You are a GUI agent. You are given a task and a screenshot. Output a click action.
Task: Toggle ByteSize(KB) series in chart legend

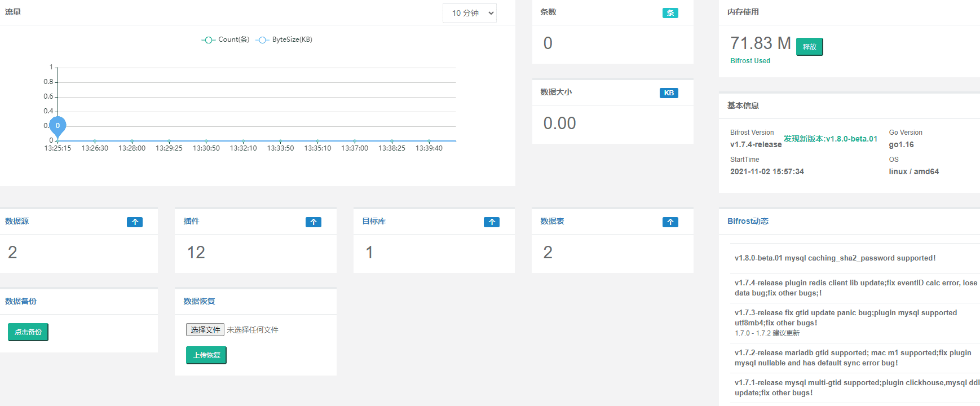(284, 39)
